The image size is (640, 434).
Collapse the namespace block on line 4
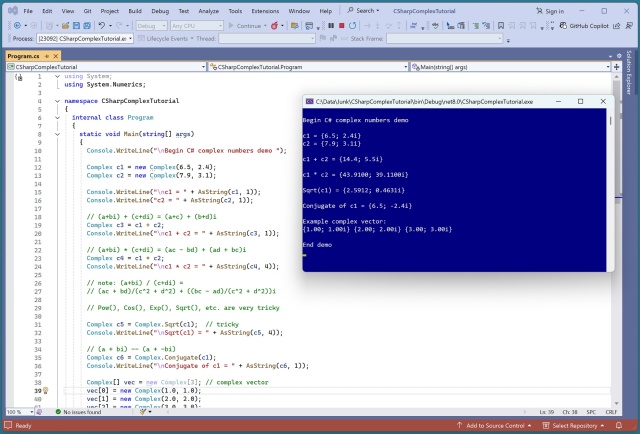click(58, 101)
